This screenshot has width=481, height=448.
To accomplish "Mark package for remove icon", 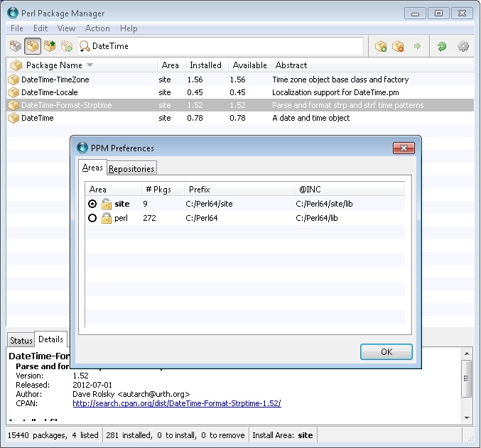I will (398, 46).
